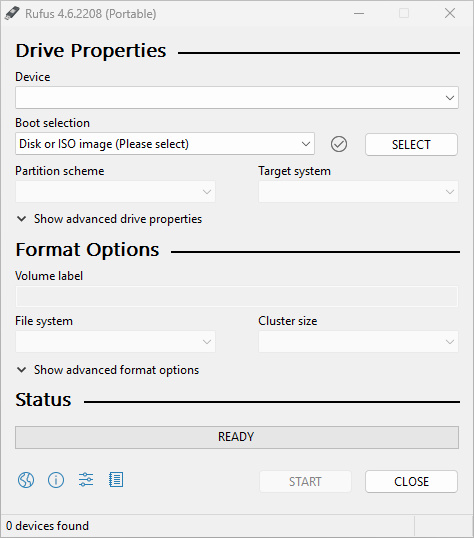
Task: Click the Volume label input field
Action: click(237, 296)
